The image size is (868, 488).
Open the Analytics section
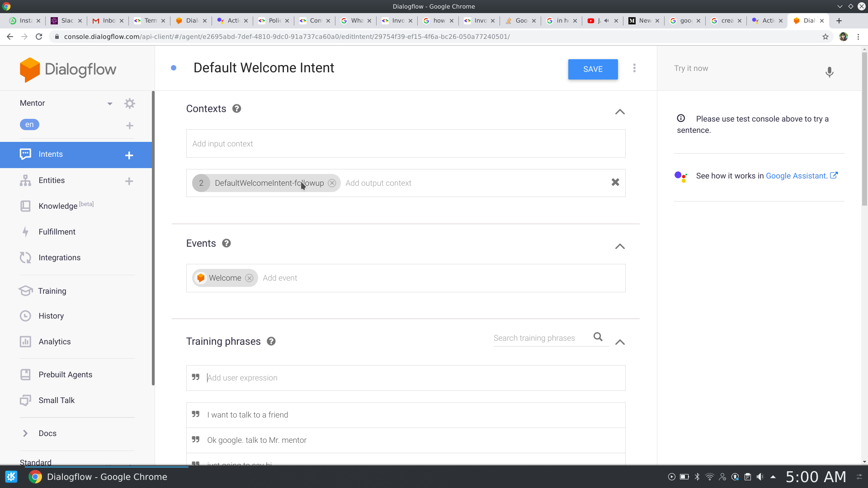coord(55,342)
